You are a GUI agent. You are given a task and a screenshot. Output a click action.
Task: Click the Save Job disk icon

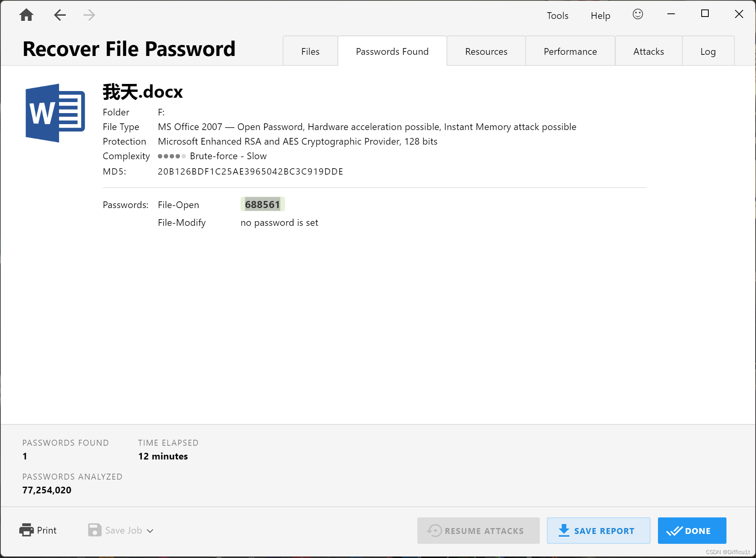tap(94, 530)
